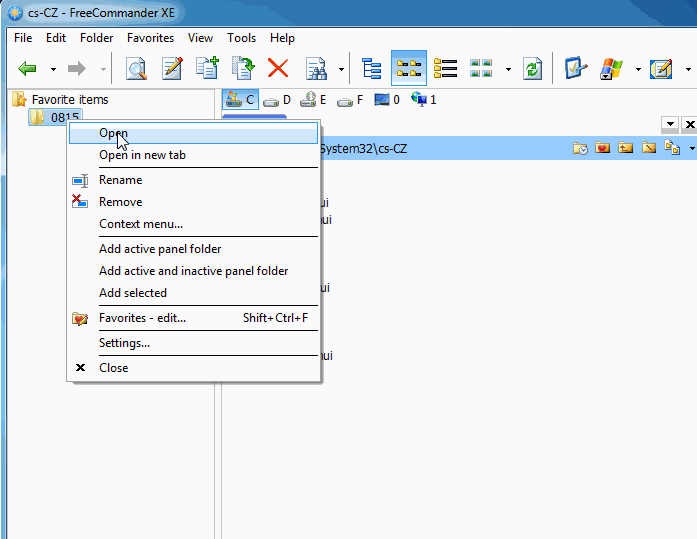The height and width of the screenshot is (539, 697).
Task: Open the Forward history dropdown arrow
Action: 103,69
